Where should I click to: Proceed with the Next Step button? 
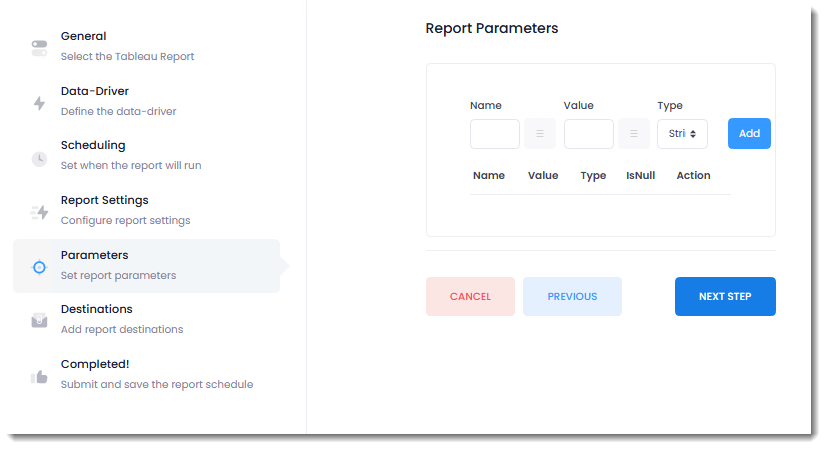[x=725, y=297]
